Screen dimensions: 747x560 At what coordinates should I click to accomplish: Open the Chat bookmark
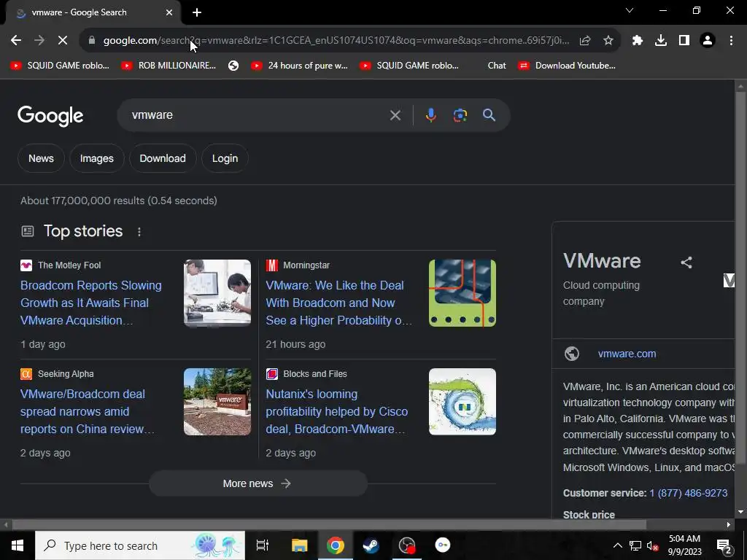[496, 66]
